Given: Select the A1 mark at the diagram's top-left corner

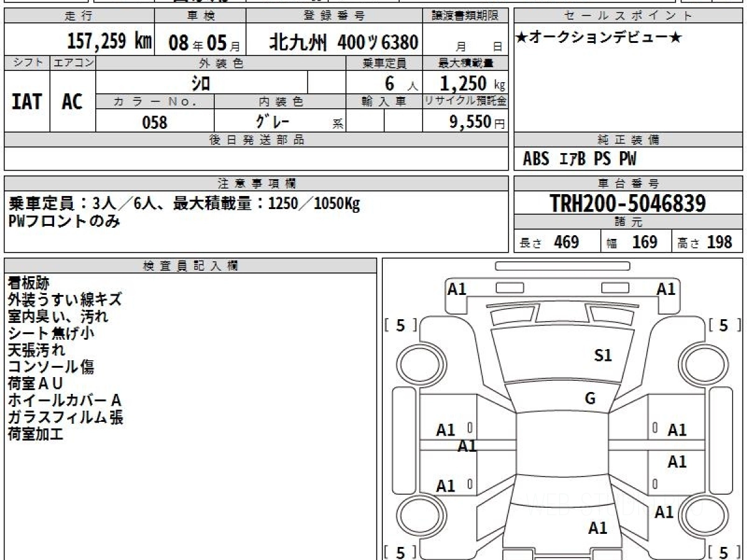Looking at the screenshot, I should tap(457, 289).
